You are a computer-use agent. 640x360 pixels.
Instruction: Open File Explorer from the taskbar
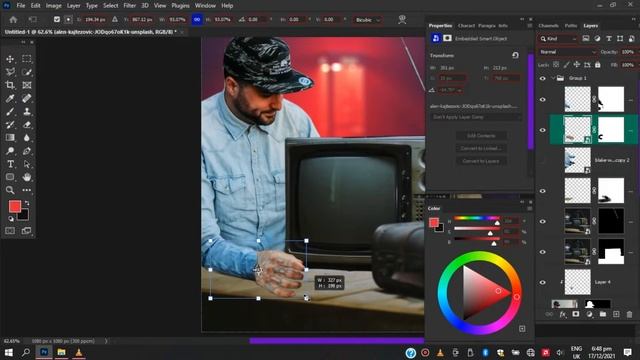click(x=61, y=352)
